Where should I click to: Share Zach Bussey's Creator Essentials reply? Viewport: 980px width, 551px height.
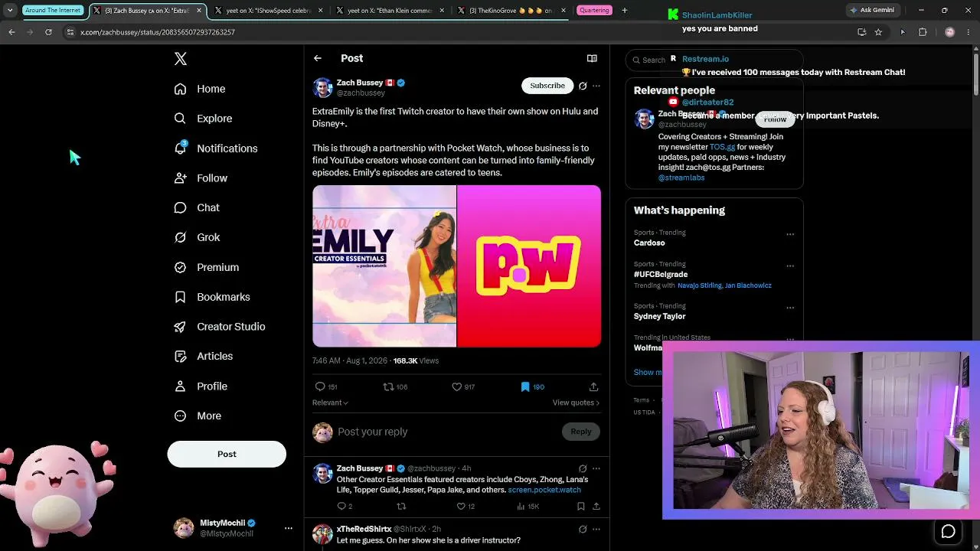[x=596, y=506]
